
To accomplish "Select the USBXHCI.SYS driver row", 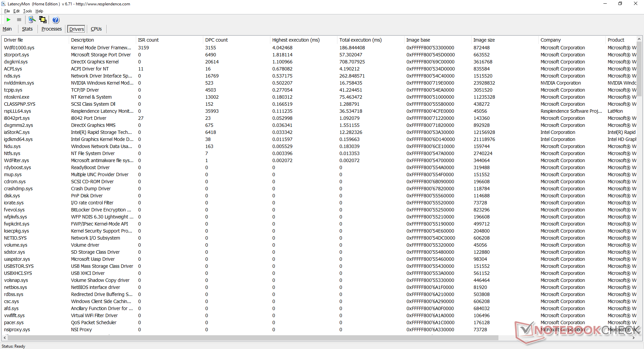I will coord(319,273).
